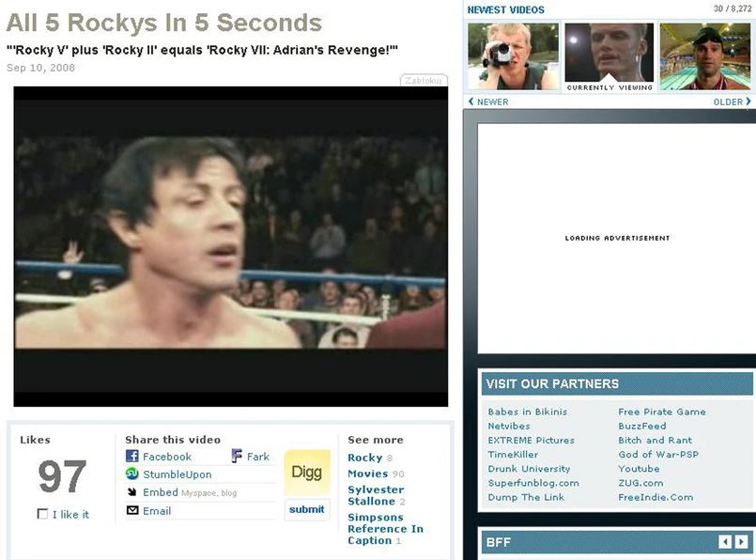756x560 pixels.
Task: Click the BFF previous arrow button
Action: pos(725,541)
